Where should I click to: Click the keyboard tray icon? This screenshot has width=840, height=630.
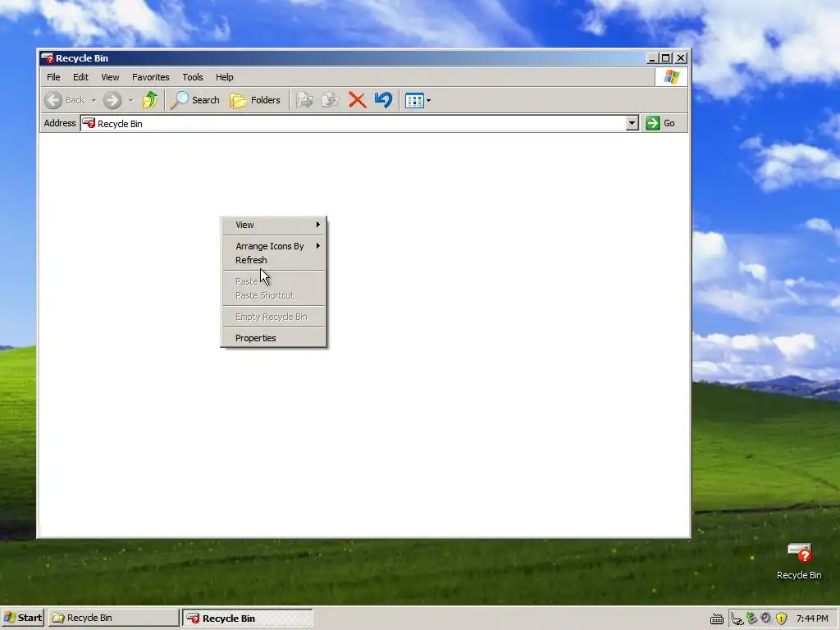[x=717, y=619]
